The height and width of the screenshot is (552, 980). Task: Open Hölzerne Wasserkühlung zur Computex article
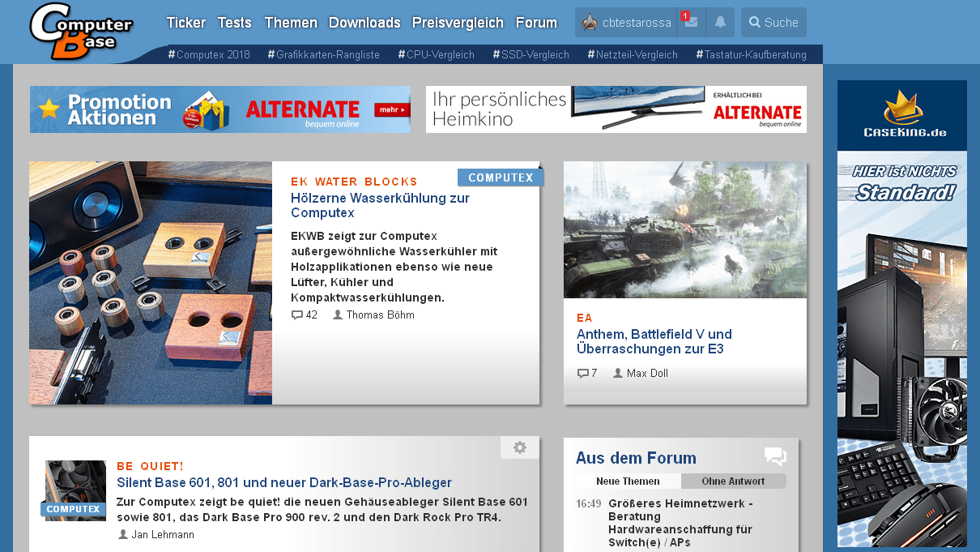point(380,205)
